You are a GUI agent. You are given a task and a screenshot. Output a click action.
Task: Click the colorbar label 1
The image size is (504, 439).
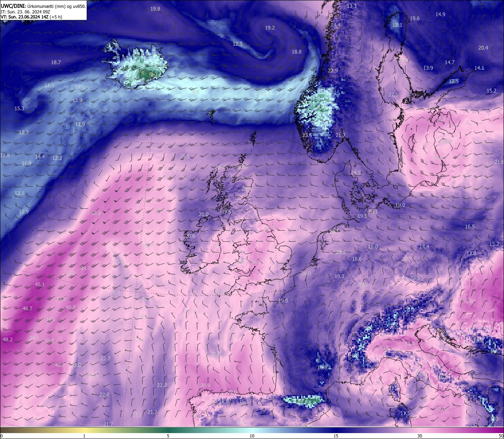(x=84, y=436)
